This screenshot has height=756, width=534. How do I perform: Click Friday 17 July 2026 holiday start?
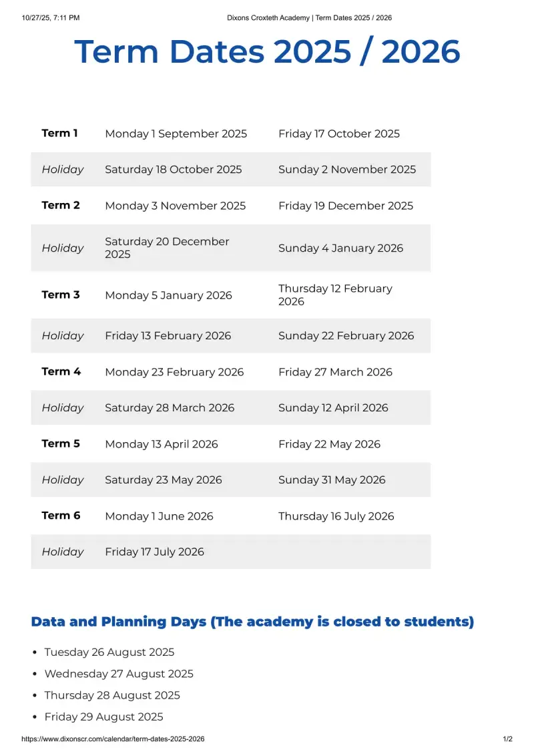(154, 552)
